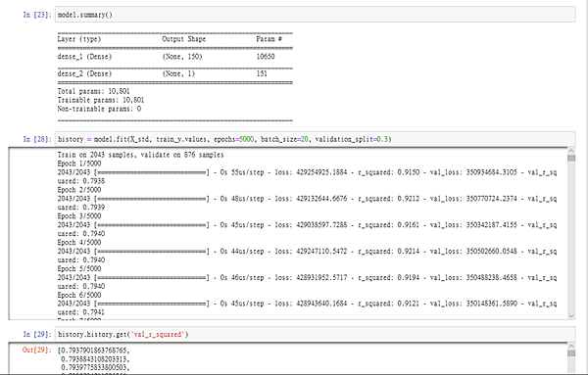Click the 10650 param count value
Image resolution: width=588 pixels, height=375 pixels.
click(266, 57)
